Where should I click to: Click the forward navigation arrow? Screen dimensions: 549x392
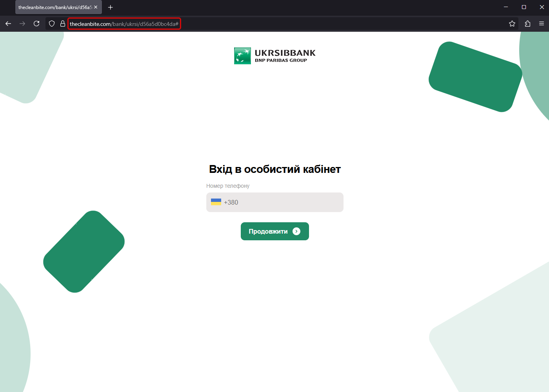coord(22,24)
